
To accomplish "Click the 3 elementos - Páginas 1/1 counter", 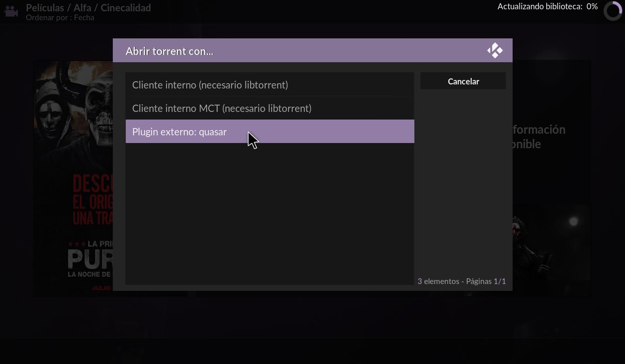I will tap(462, 281).
